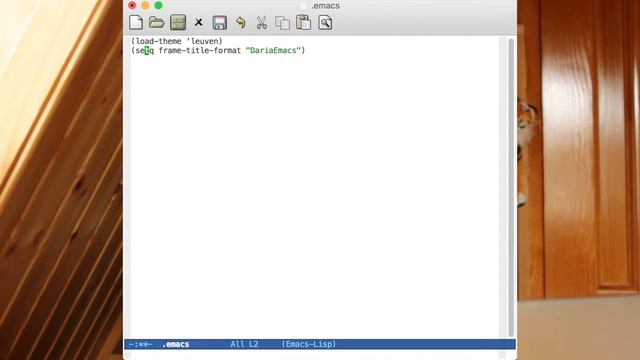
Task: Click the word frame-title-format
Action: pos(200,51)
